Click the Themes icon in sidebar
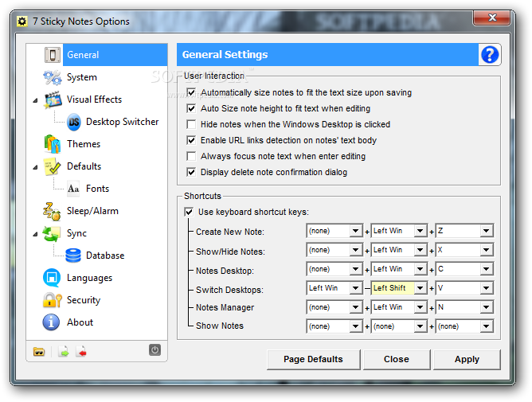Screen dimensions: 532x402 pos(53,144)
